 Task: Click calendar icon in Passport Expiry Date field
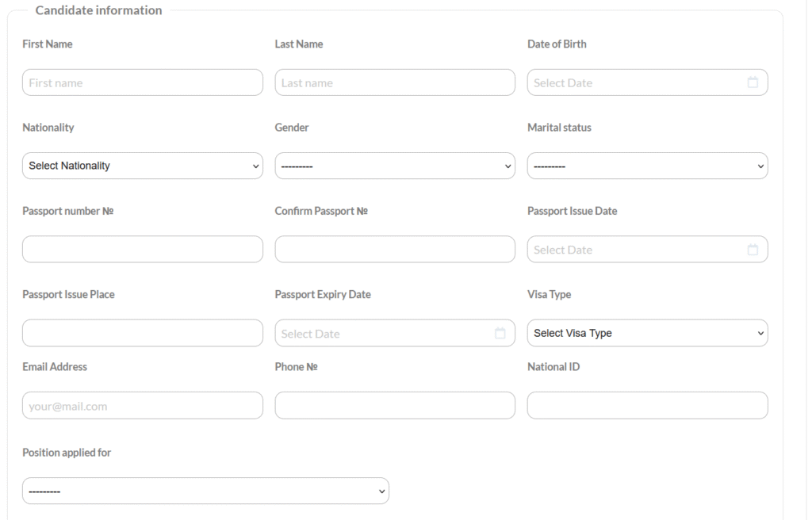[x=500, y=334]
